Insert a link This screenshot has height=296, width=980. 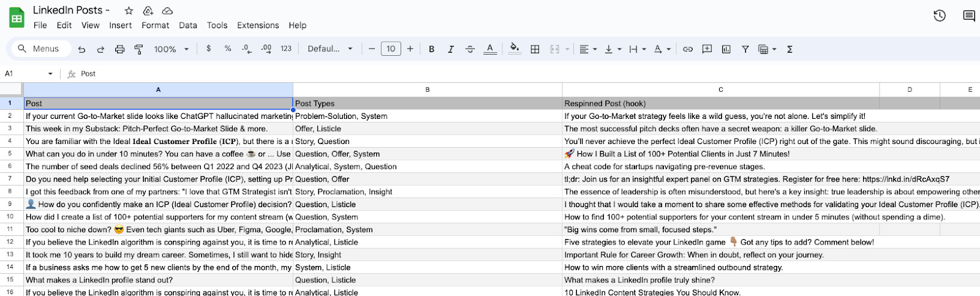[688, 49]
